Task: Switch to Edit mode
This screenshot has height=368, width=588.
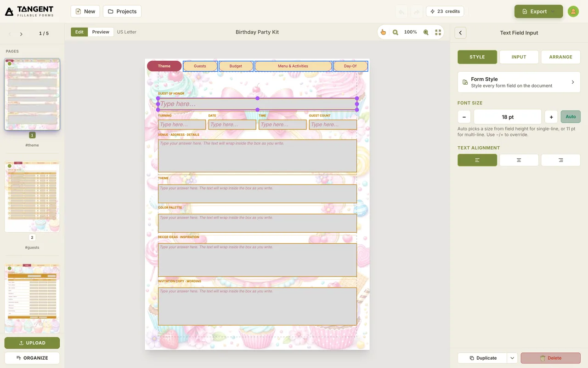Action: tap(79, 32)
